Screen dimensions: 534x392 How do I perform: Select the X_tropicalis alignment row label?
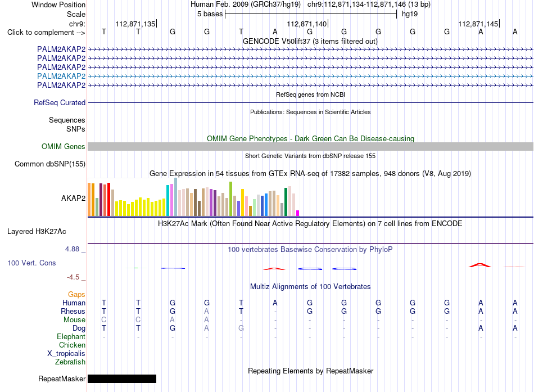coord(66,354)
